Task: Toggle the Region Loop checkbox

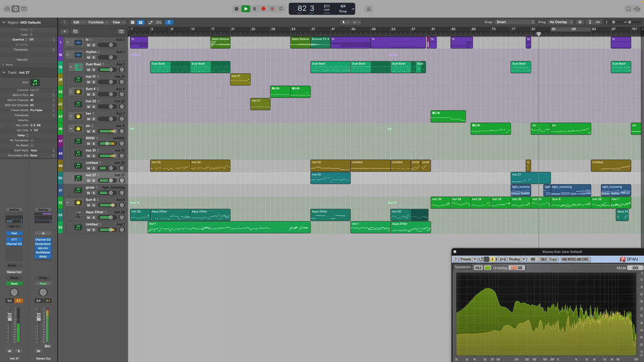Action: [32, 34]
